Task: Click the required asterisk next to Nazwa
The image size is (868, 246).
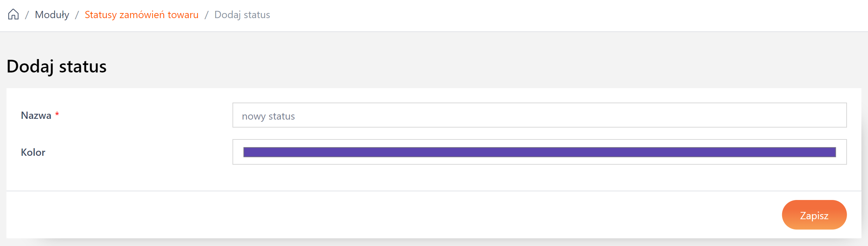Action: [x=57, y=114]
